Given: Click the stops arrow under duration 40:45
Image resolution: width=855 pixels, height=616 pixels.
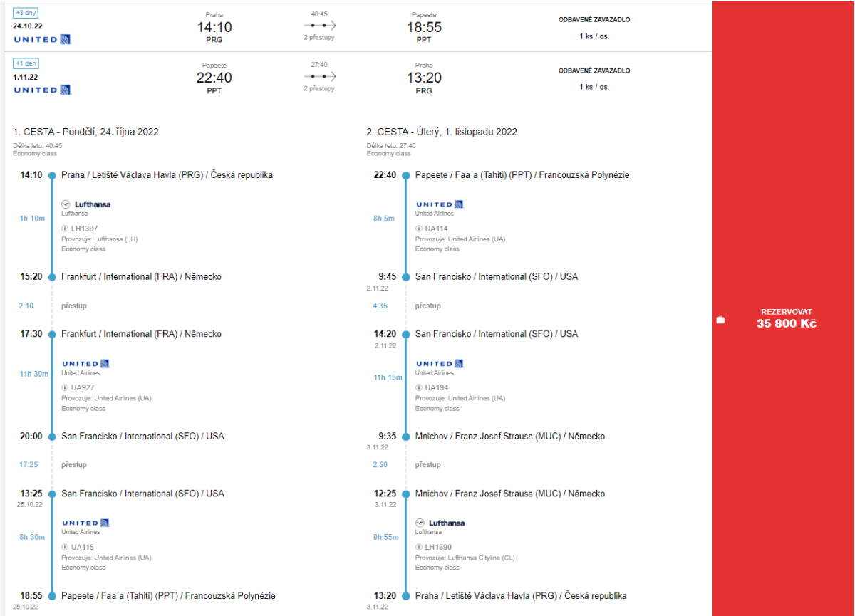Looking at the screenshot, I should click(x=319, y=25).
